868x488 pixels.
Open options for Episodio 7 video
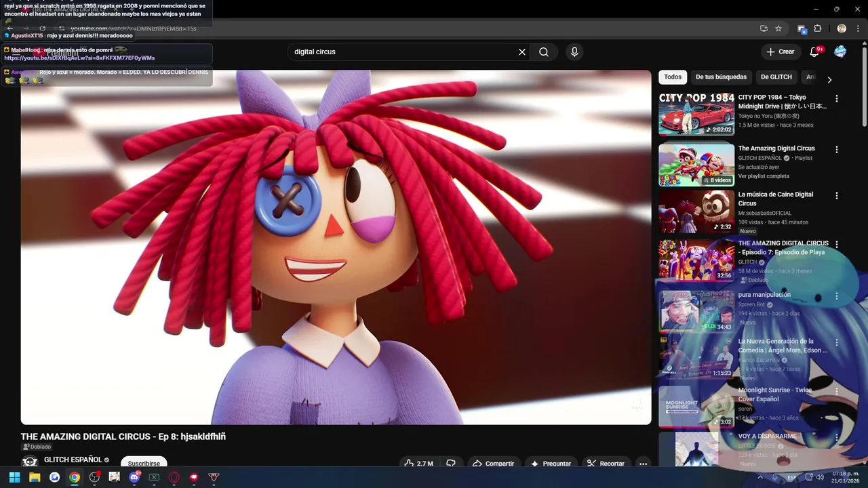[x=836, y=244]
